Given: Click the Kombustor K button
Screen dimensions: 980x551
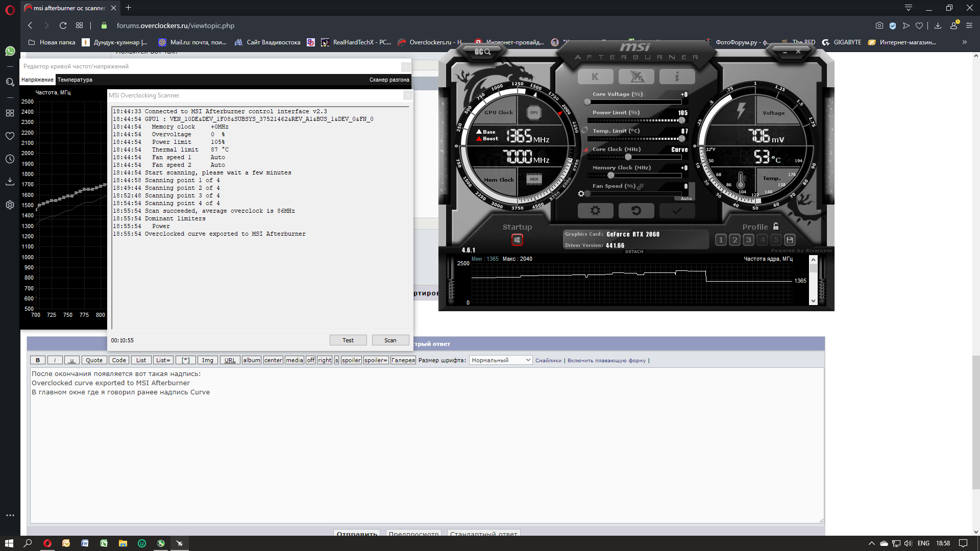Looking at the screenshot, I should coord(595,77).
